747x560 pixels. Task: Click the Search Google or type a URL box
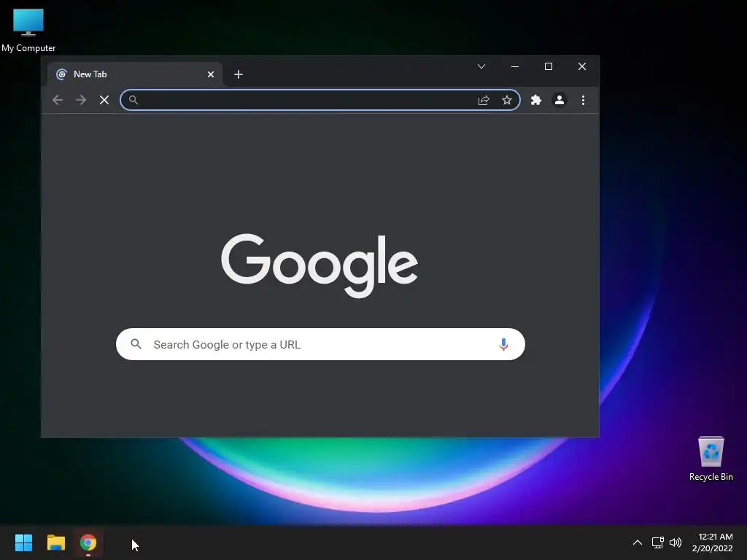click(x=321, y=344)
